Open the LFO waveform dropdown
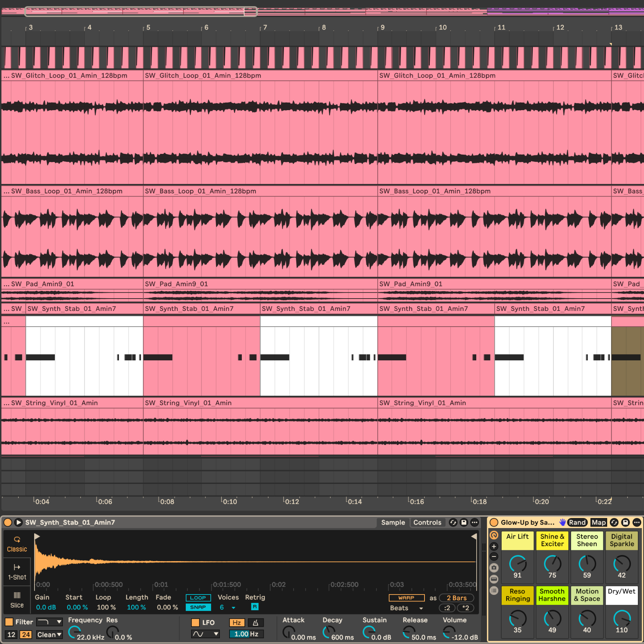 click(205, 634)
